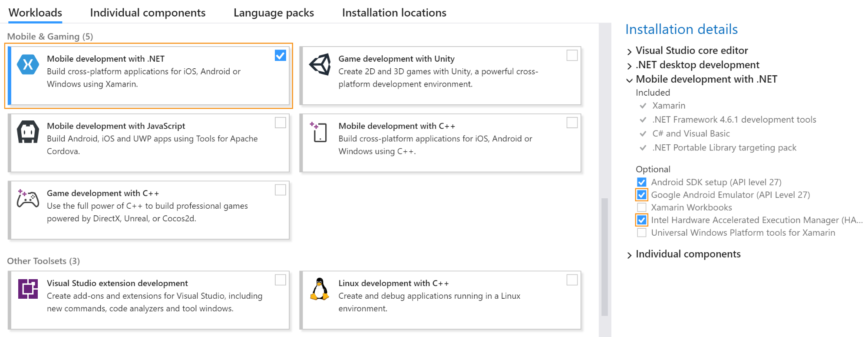Image resolution: width=868 pixels, height=337 pixels.
Task: Click the Visual Studio extension development icon
Action: (28, 289)
